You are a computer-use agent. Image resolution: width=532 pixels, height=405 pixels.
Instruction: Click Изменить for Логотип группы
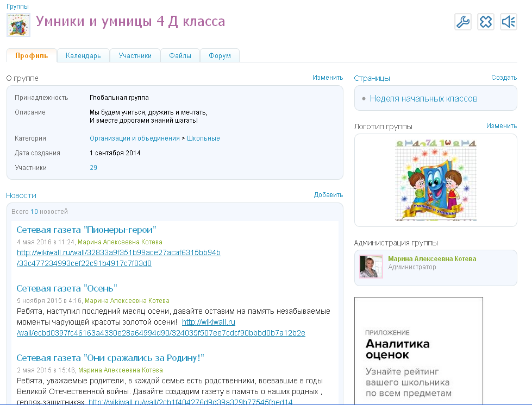[501, 126]
